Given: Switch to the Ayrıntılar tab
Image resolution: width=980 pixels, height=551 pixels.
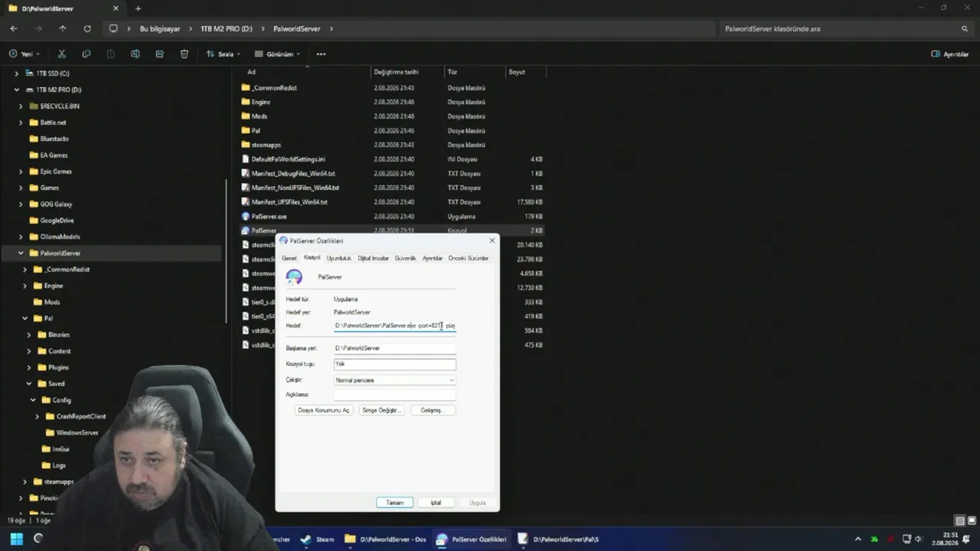Looking at the screenshot, I should pyautogui.click(x=433, y=259).
